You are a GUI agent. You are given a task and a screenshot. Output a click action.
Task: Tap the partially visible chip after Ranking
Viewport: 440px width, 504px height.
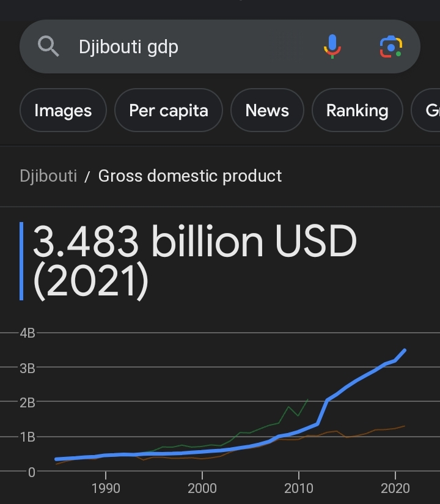(x=426, y=110)
